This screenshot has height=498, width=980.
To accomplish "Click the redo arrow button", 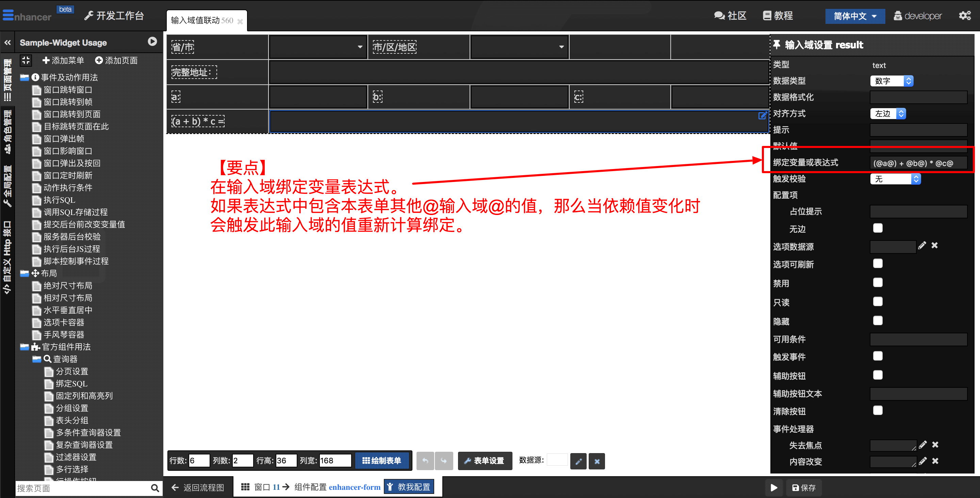I will point(444,461).
